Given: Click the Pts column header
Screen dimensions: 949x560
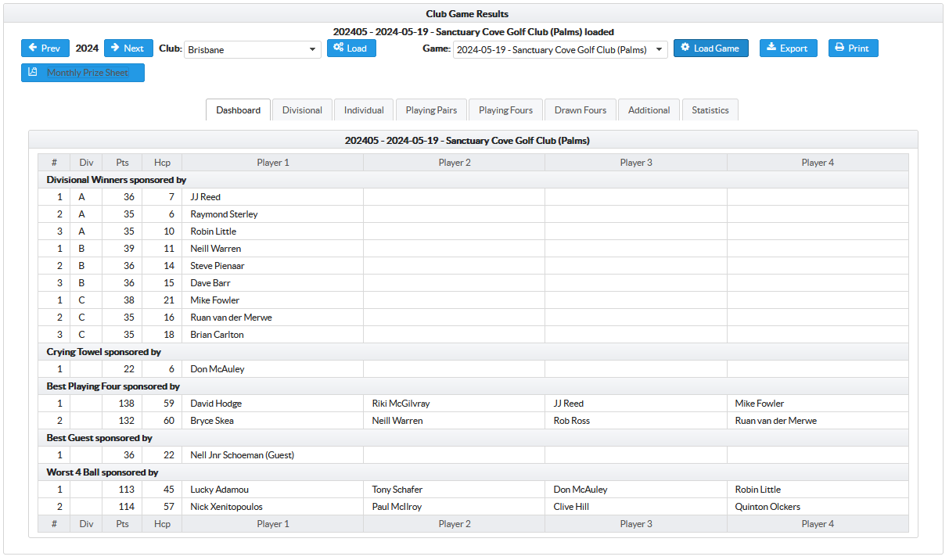Looking at the screenshot, I should point(122,163).
